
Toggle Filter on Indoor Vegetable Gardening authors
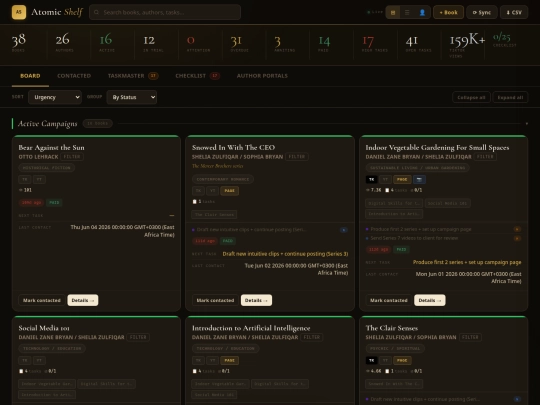[x=485, y=157]
